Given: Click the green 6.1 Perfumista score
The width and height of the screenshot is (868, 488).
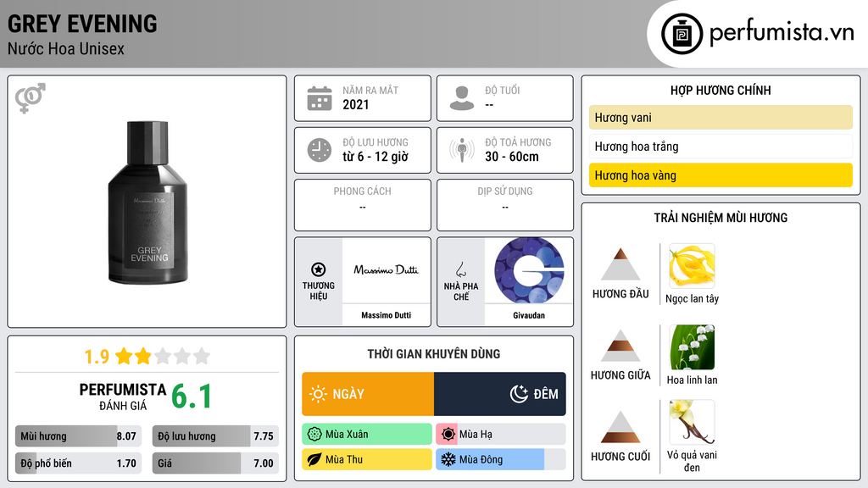Looking at the screenshot, I should click(x=192, y=396).
